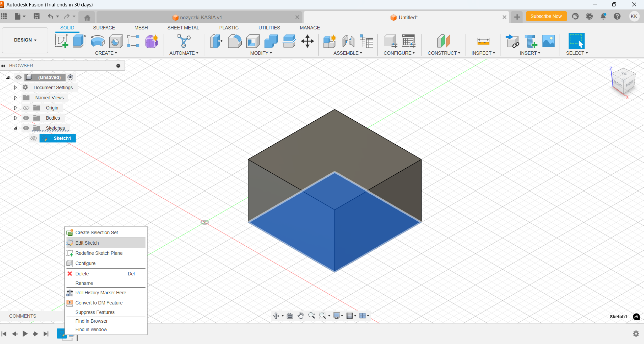
Task: Select the Create Sketch tool
Action: [x=61, y=41]
